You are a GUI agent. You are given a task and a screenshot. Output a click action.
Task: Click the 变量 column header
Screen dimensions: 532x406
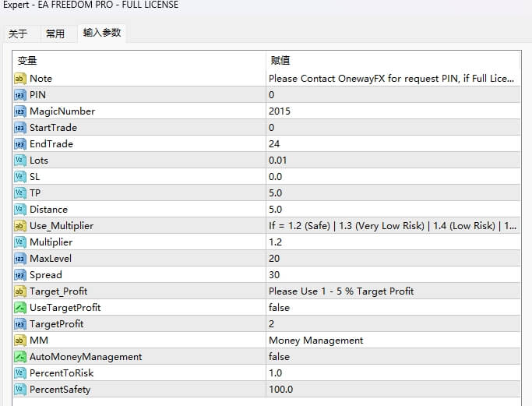(x=27, y=61)
